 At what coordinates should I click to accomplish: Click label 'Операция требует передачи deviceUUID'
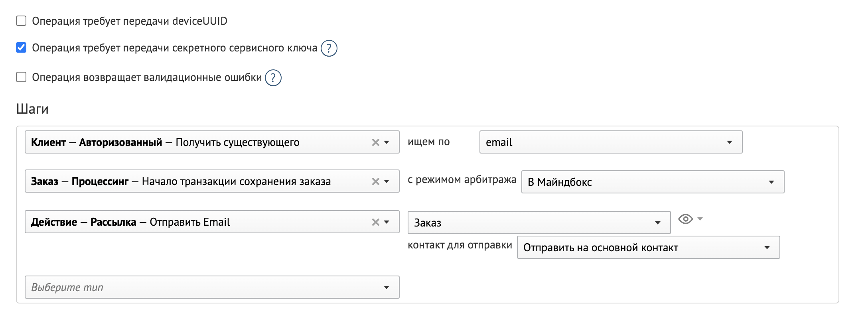pos(130,21)
